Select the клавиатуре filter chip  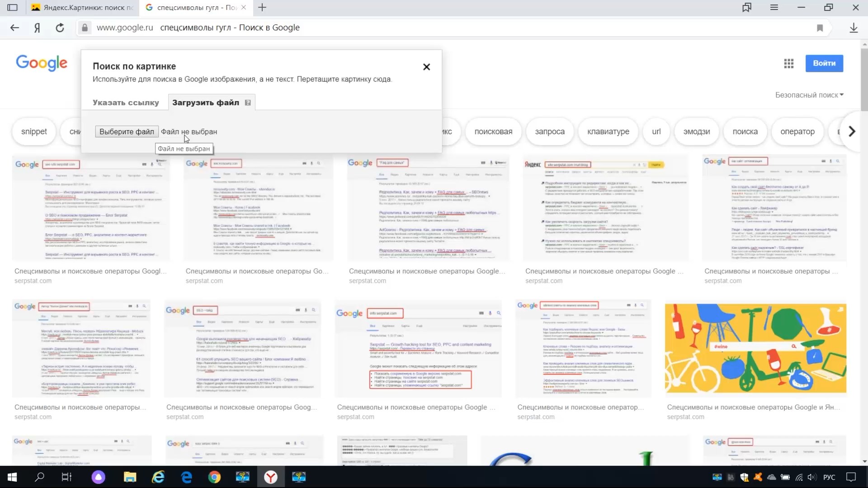coord(608,131)
